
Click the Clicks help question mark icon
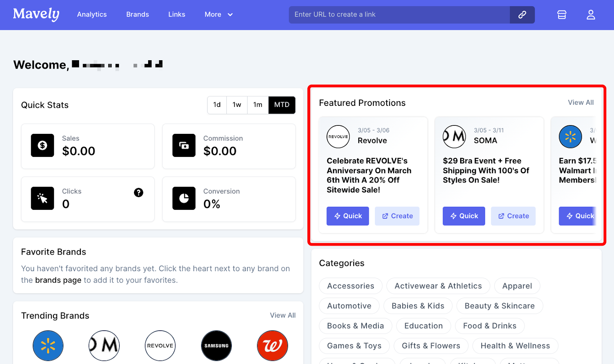[x=139, y=193]
